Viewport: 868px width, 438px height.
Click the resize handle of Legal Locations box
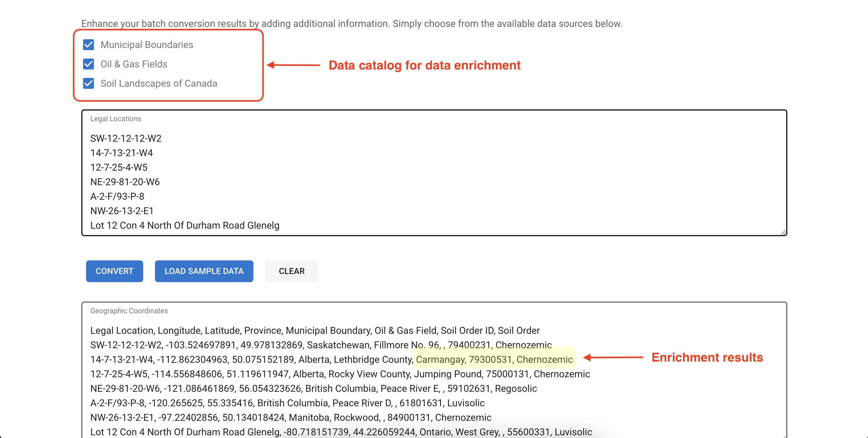[x=783, y=232]
